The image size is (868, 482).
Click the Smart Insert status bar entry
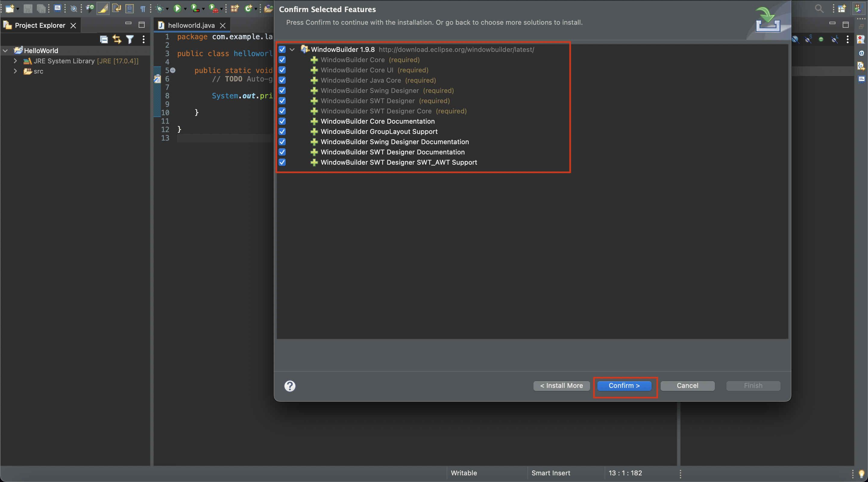551,473
